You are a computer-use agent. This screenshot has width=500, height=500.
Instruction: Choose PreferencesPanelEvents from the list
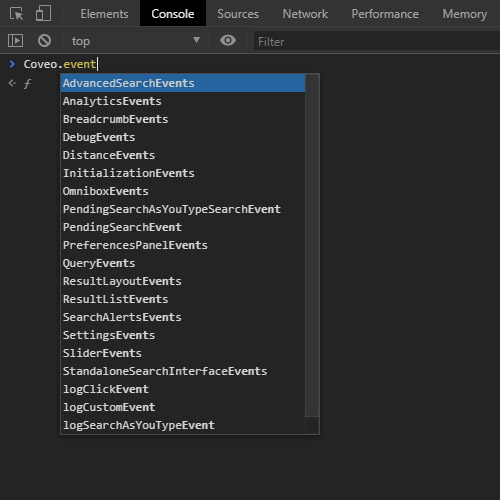[183, 245]
